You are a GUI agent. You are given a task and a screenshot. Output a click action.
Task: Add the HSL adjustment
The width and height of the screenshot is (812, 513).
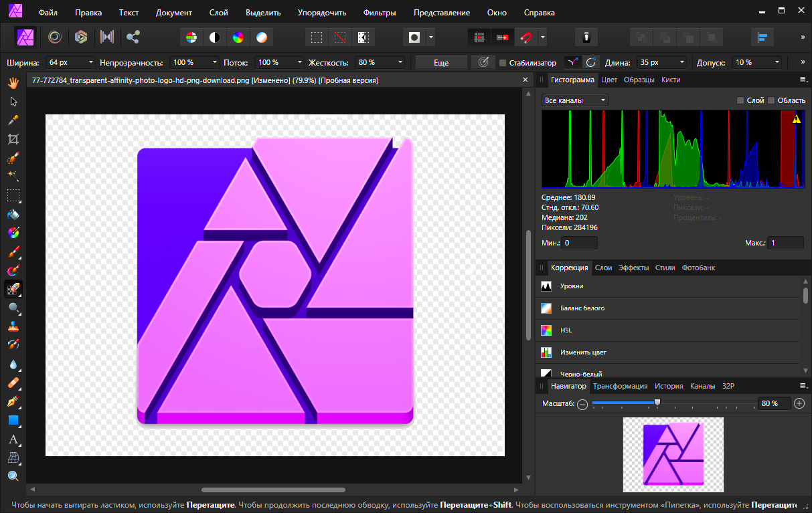(x=669, y=330)
